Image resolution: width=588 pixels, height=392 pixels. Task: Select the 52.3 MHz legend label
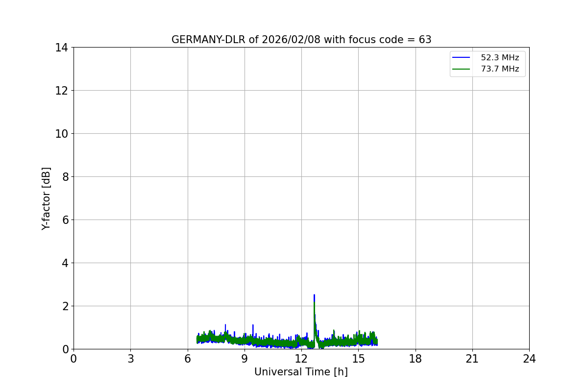pos(500,58)
